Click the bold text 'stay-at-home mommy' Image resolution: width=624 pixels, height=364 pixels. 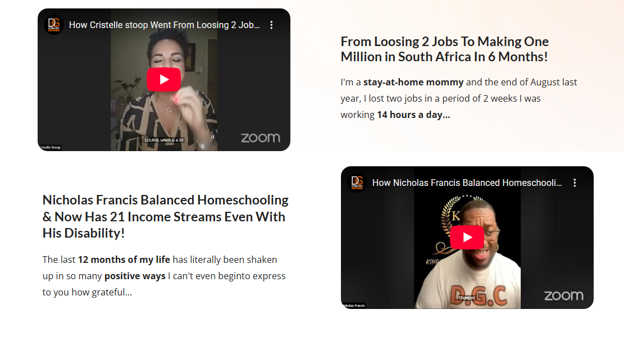(x=413, y=82)
